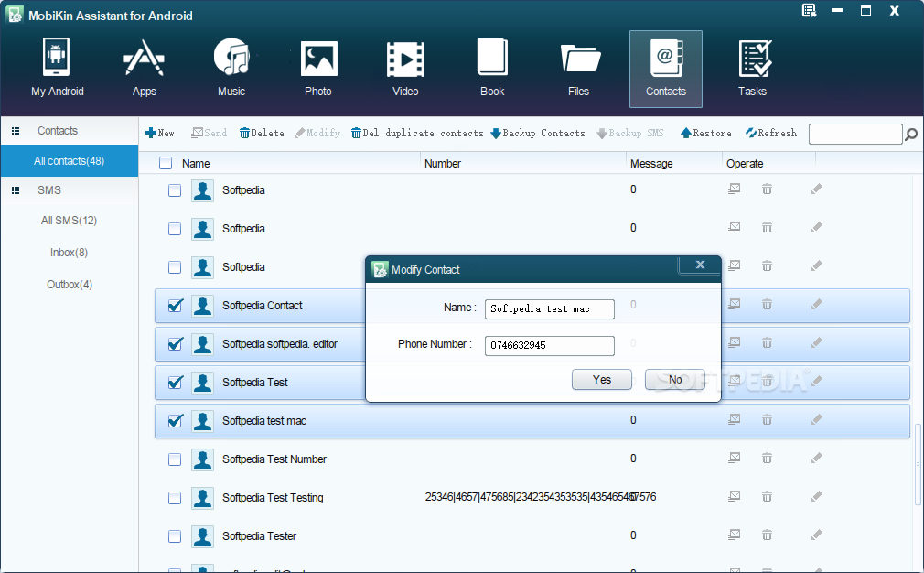
Task: Collapse the SMS sidebar group
Action: [16, 190]
